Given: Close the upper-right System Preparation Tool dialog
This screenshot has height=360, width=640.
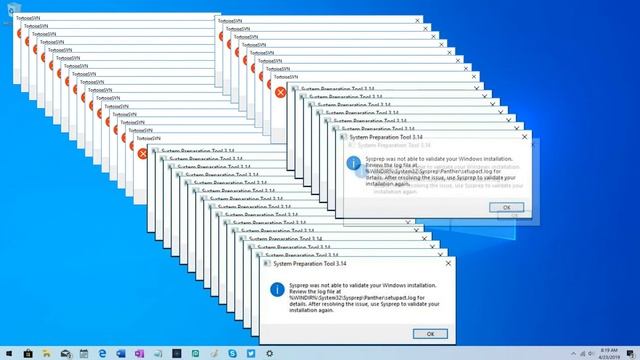Looking at the screenshot, I should pyautogui.click(x=524, y=137).
